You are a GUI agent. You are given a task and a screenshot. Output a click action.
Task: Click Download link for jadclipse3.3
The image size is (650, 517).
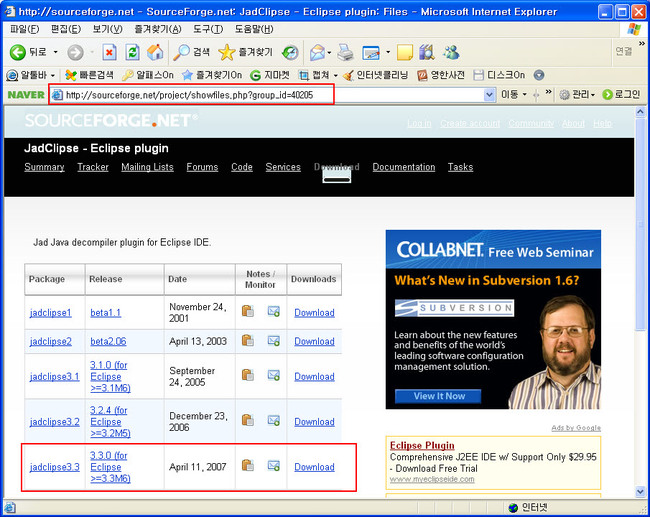[314, 467]
